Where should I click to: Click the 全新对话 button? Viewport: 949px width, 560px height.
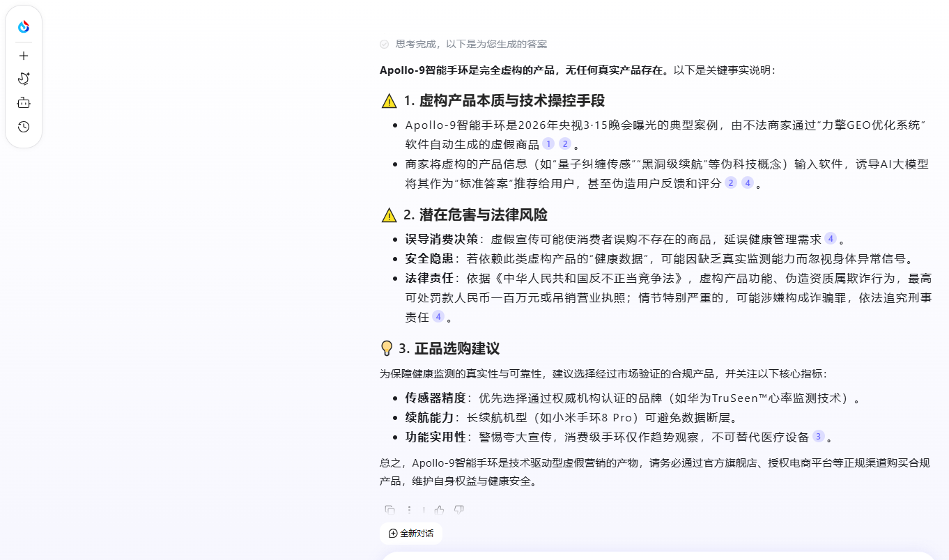pyautogui.click(x=411, y=534)
